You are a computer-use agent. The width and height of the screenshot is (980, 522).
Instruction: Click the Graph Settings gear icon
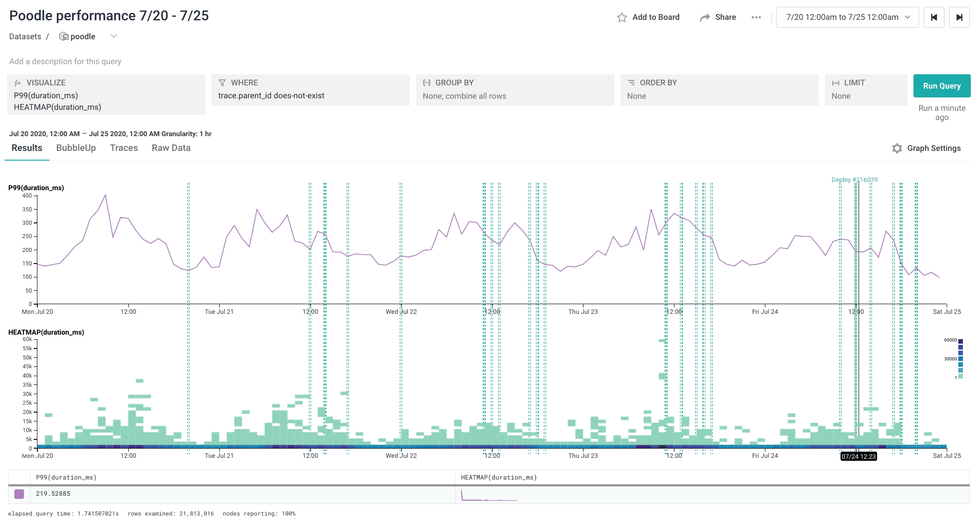pos(896,148)
